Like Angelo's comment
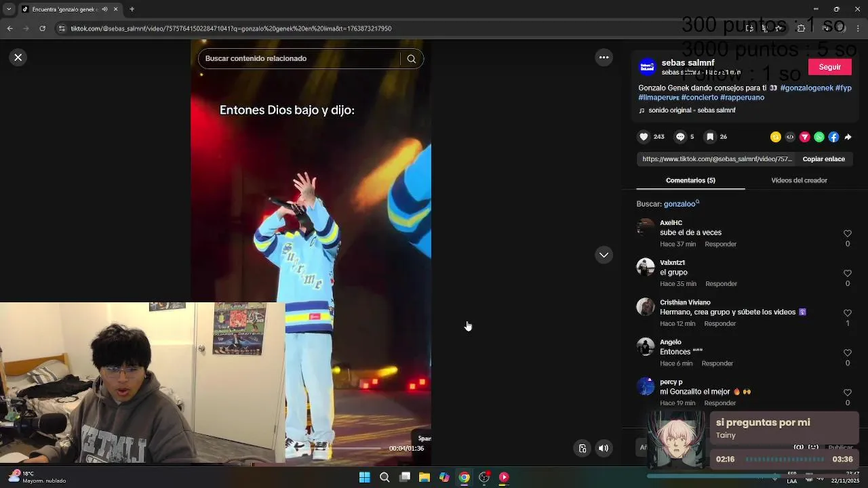This screenshot has height=488, width=868. coord(847,353)
